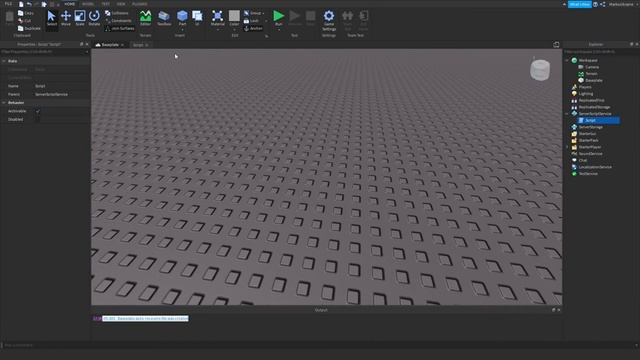Switch to the Script editor tab

[x=140, y=45]
